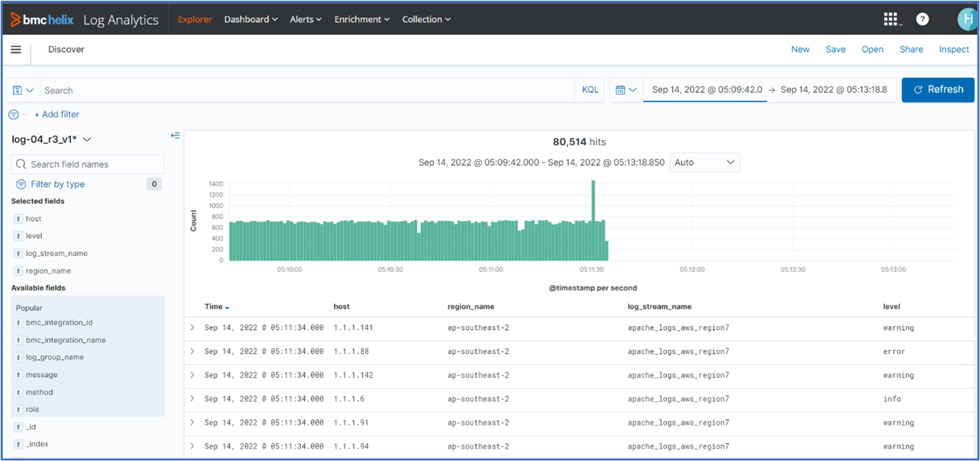
Task: Collapse the fields sidebar arrow icon
Action: (175, 136)
